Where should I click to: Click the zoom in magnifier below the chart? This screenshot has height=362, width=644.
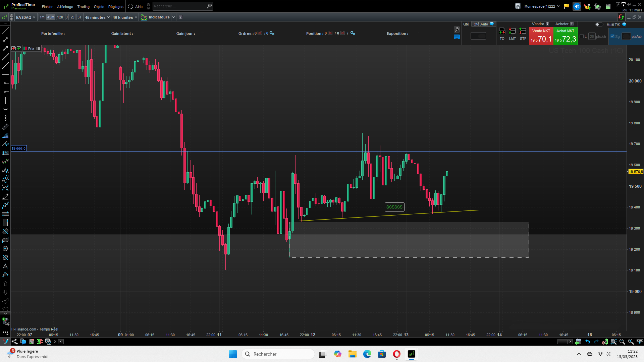point(631,342)
